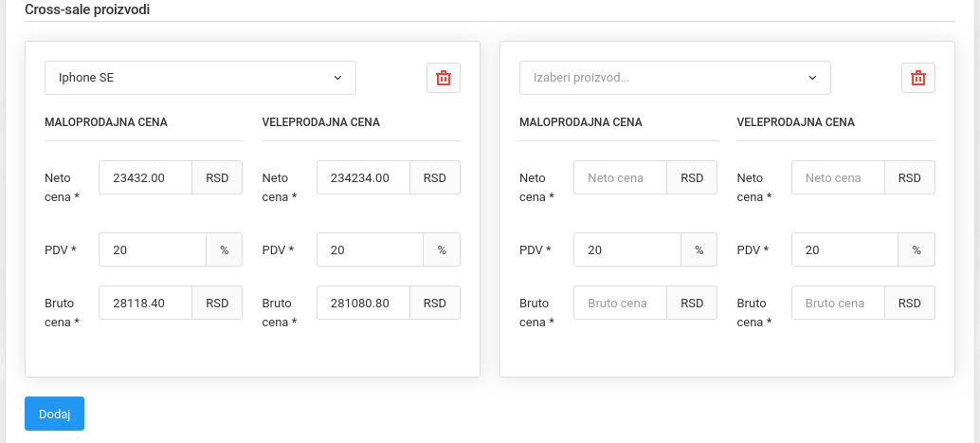Click RSD suffix beside 281080.80 gross price

(435, 304)
